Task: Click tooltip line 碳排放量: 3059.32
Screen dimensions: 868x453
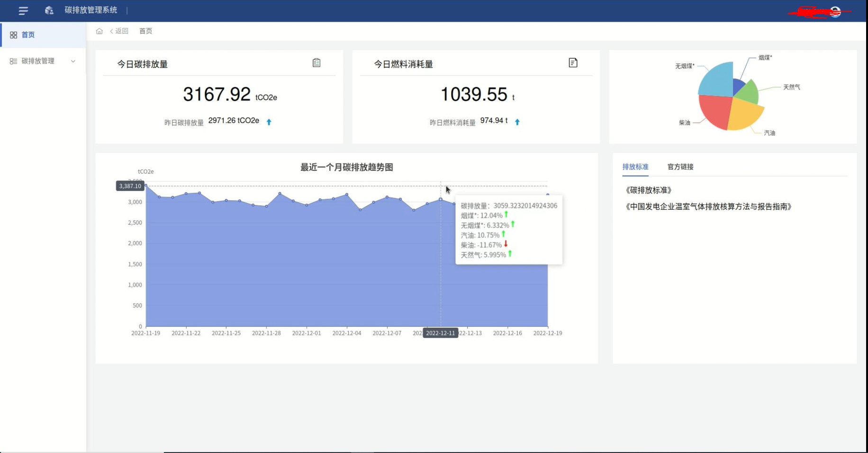Action: tap(509, 206)
